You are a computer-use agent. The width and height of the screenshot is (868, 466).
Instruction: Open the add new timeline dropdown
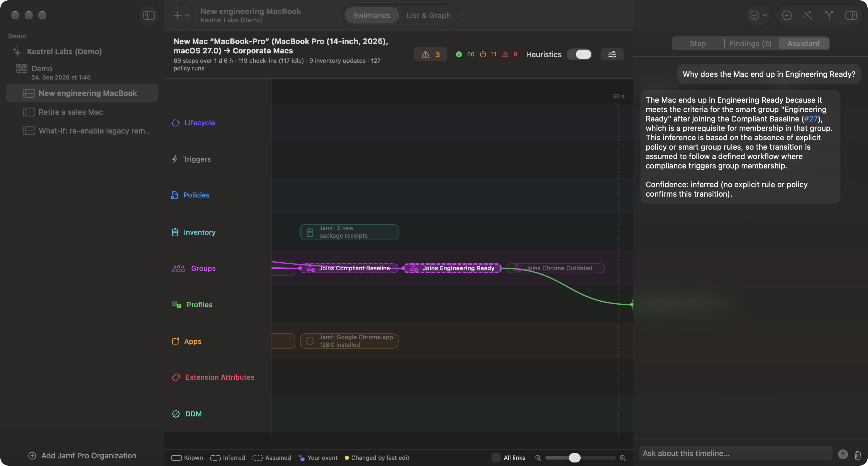point(181,15)
